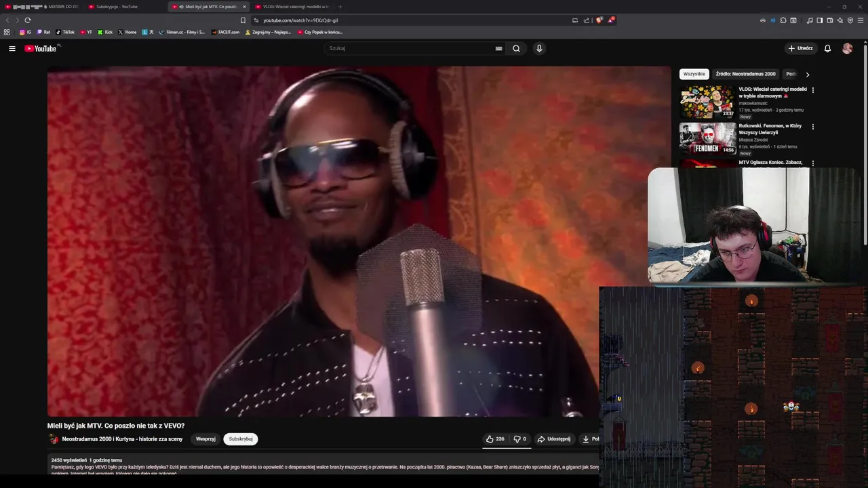Screen dimensions: 868x488
Task: Share this page icon in address bar
Action: pyautogui.click(x=587, y=20)
